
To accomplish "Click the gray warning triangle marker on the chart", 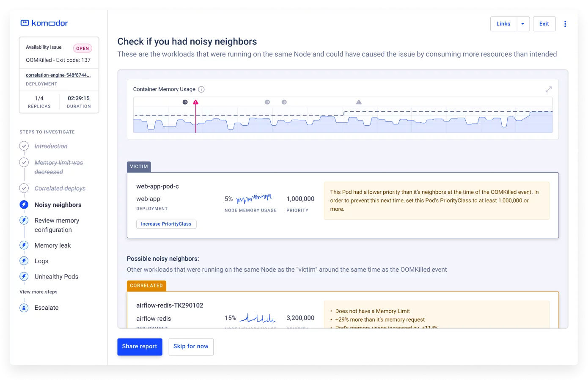I will 359,102.
